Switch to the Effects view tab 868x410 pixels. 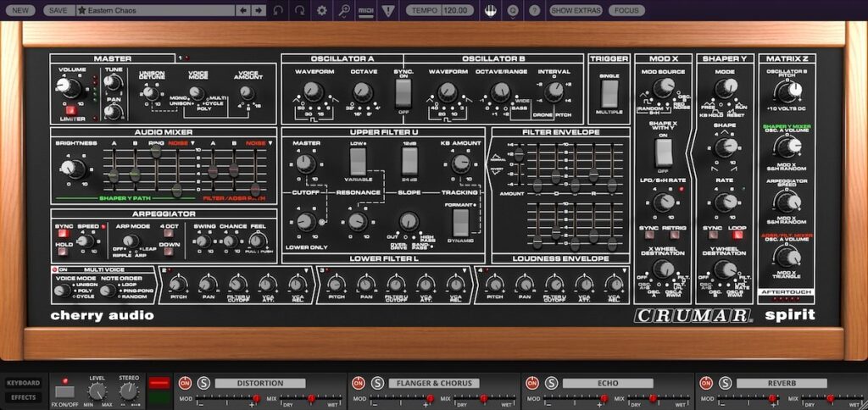click(23, 396)
